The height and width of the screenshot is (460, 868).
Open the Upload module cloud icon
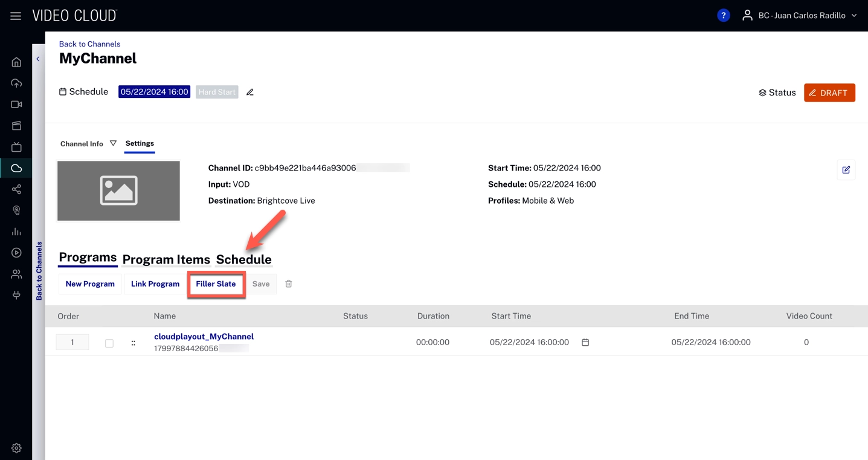[16, 83]
